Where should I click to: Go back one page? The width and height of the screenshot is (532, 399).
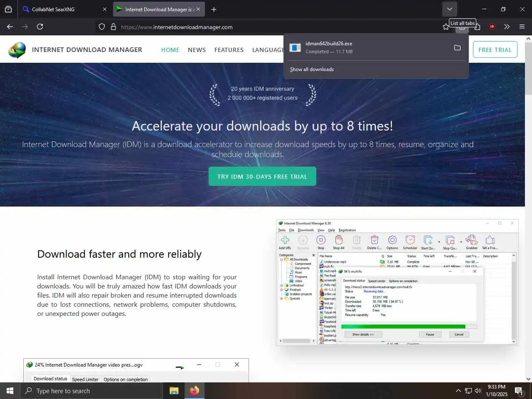[x=10, y=27]
